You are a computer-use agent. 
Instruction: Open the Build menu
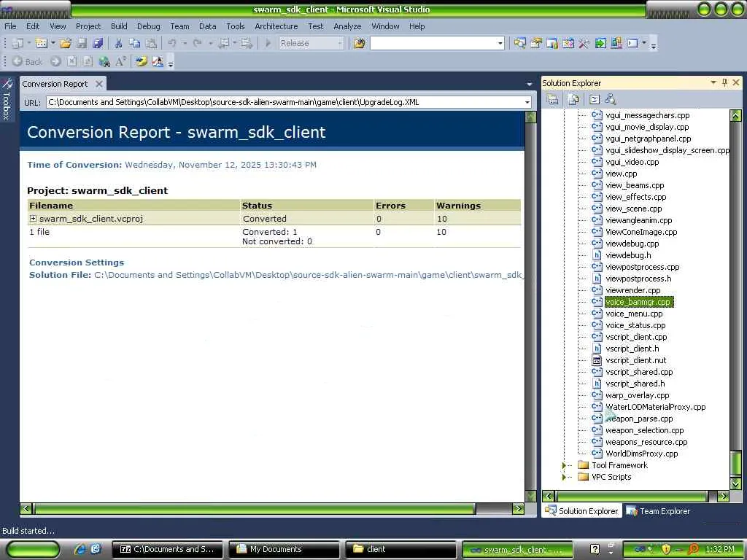tap(119, 26)
